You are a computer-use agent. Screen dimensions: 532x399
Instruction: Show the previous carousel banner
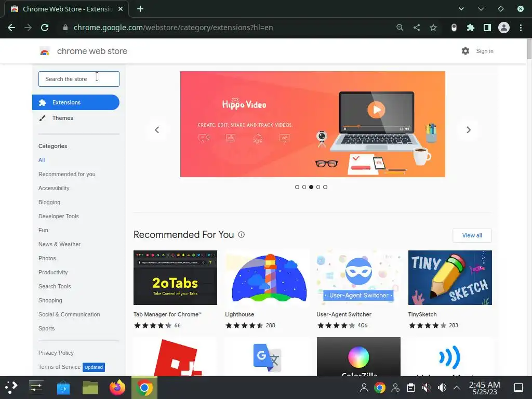157,129
